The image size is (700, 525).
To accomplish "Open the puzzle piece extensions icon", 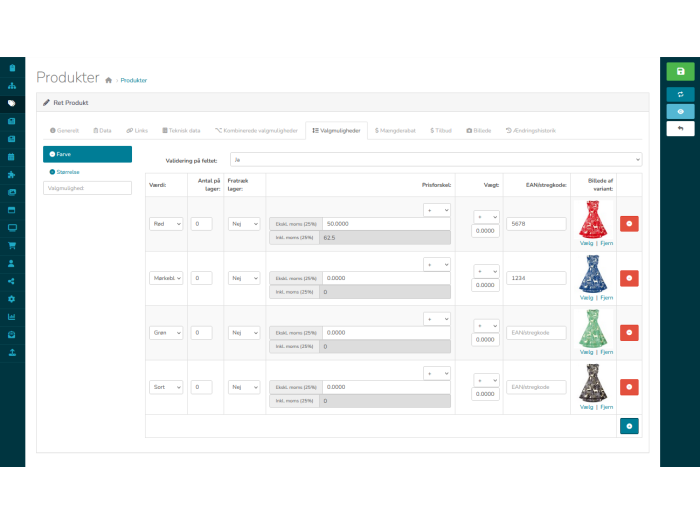I will (x=12, y=175).
